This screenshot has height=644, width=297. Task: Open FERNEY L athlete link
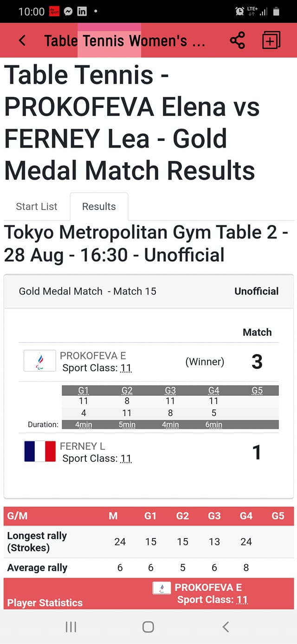coord(83,446)
